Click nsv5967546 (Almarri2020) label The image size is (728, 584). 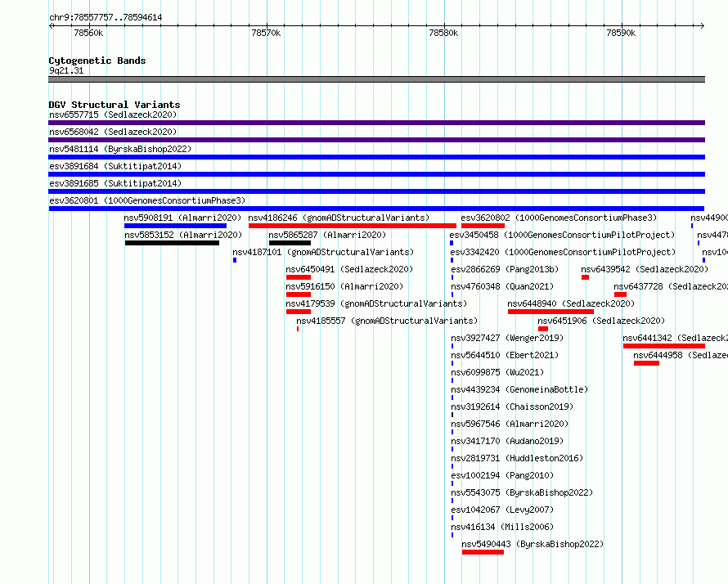click(510, 424)
